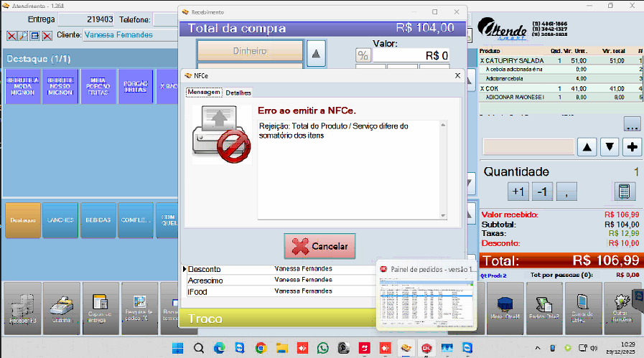Click up arrow beside Dinheiro button
This screenshot has width=644, height=358.
click(316, 53)
